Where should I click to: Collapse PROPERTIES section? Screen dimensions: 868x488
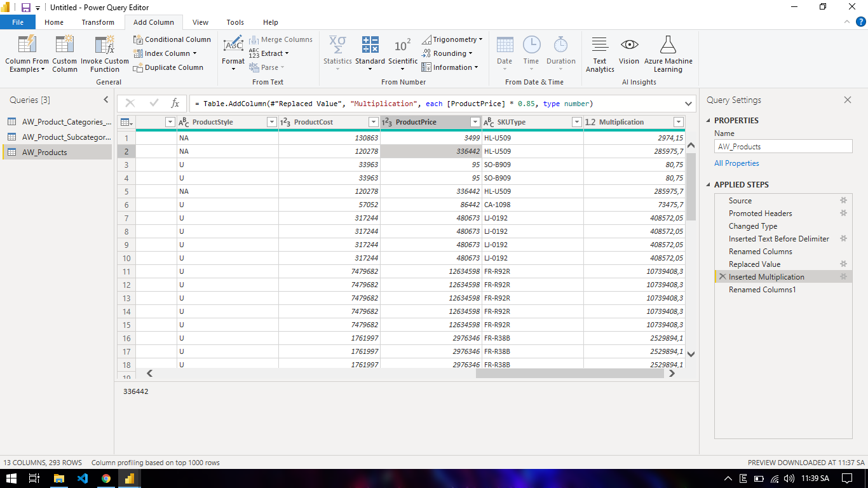[x=709, y=121]
